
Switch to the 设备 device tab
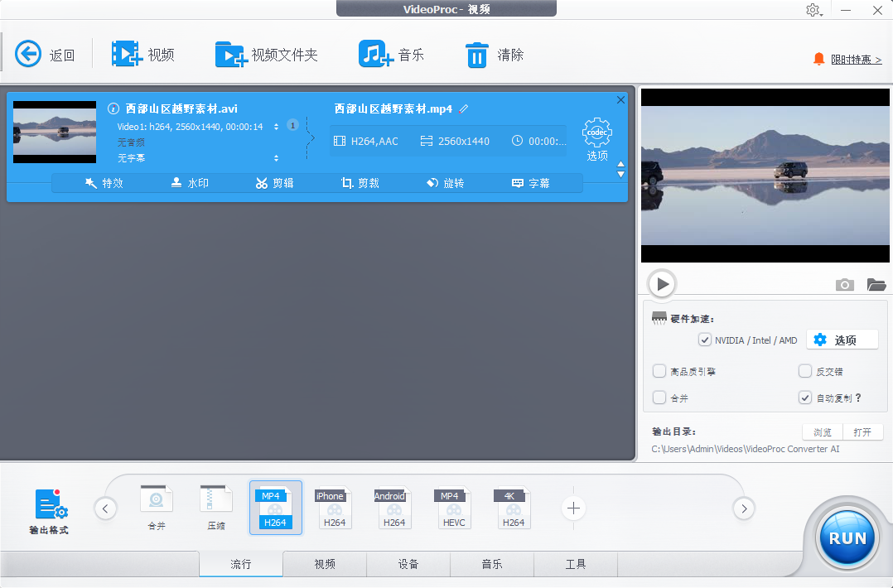coord(408,564)
